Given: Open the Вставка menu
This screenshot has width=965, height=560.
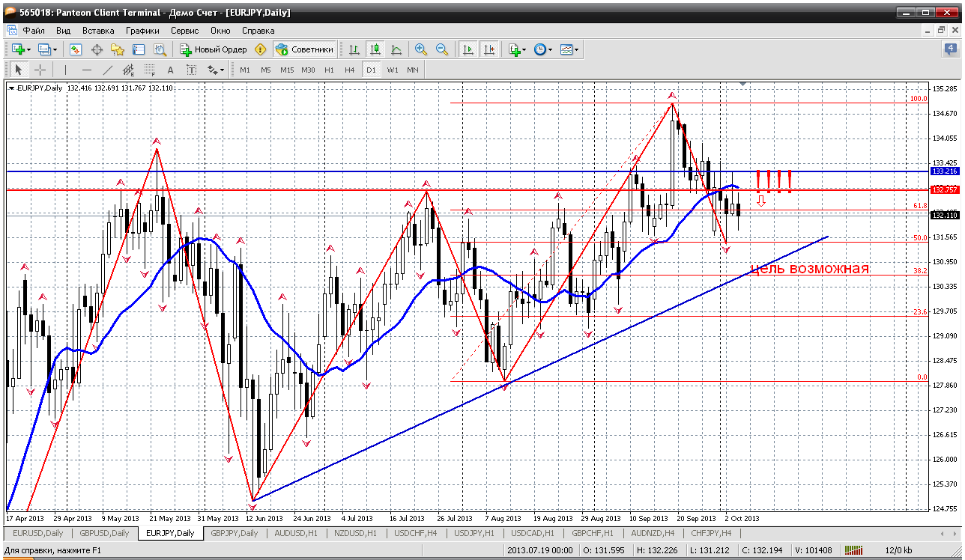Looking at the screenshot, I should (98, 31).
